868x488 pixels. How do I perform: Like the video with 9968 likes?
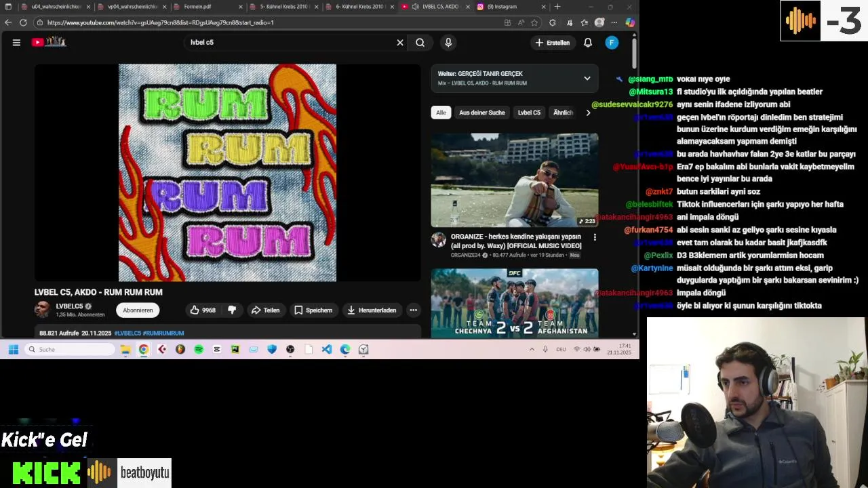click(203, 310)
